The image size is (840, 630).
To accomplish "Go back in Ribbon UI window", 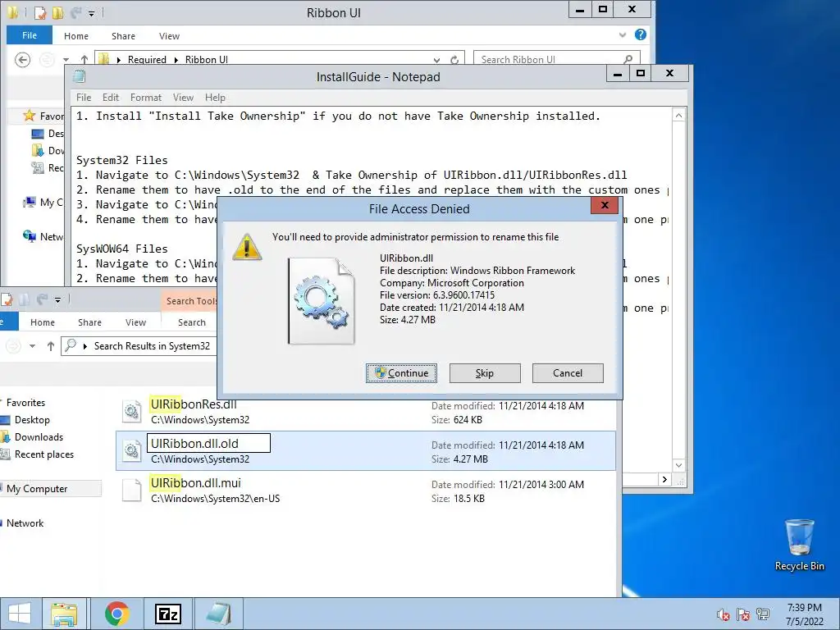I will point(22,60).
